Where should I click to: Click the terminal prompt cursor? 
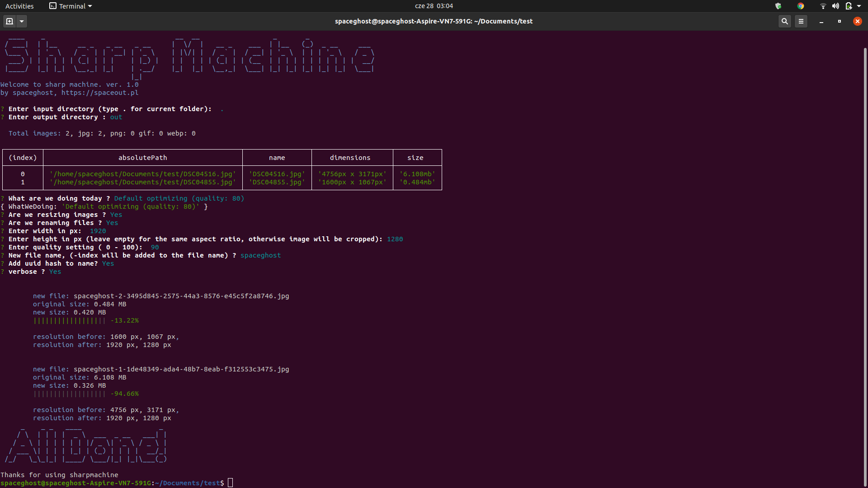tap(231, 483)
